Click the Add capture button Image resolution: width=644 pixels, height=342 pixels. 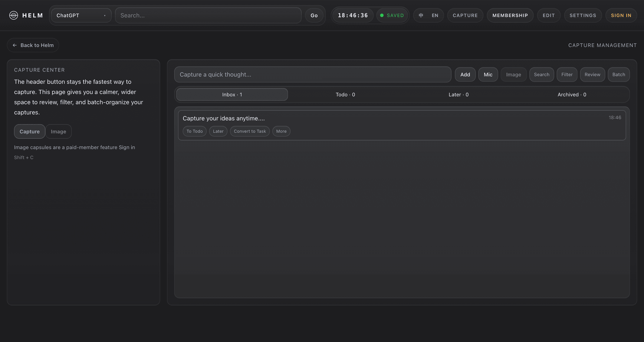tap(465, 74)
